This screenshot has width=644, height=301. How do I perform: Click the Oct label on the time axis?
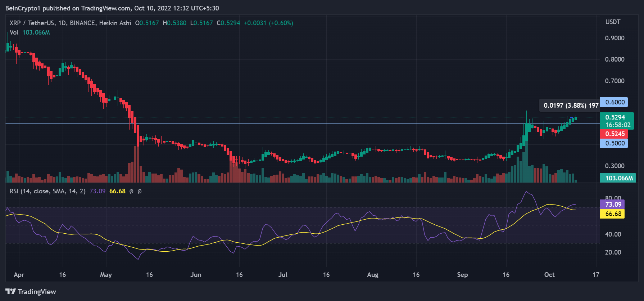[x=549, y=275]
